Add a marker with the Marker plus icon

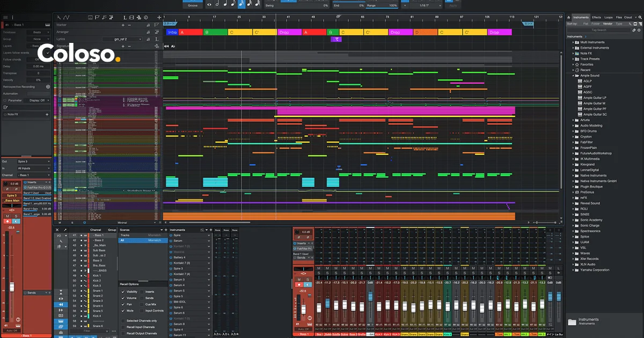(123, 25)
